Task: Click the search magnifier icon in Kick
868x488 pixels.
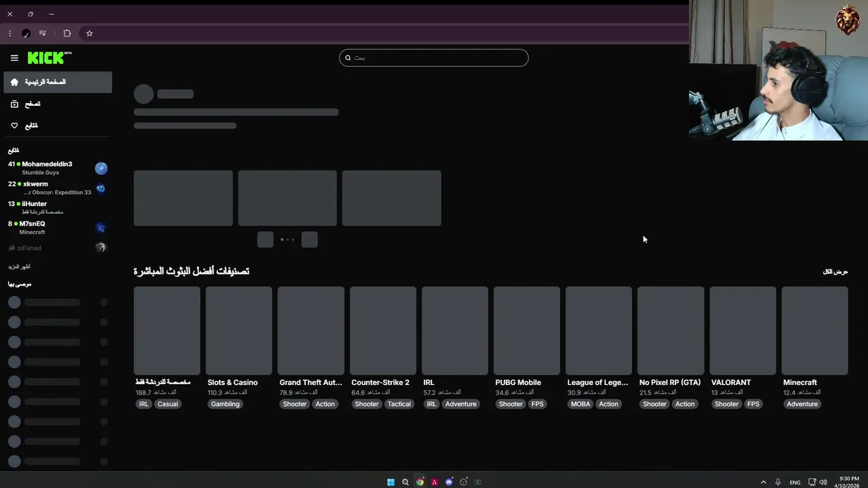Action: click(x=348, y=58)
